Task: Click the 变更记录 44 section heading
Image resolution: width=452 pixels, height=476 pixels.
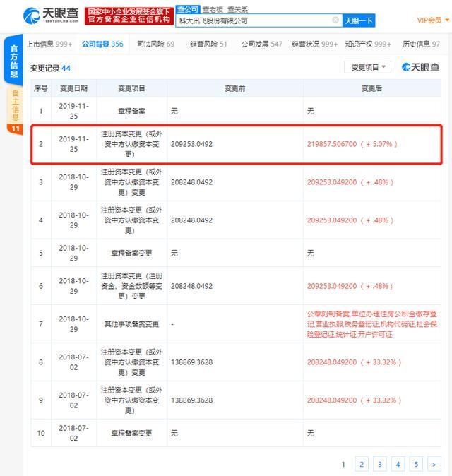Action: (x=50, y=69)
